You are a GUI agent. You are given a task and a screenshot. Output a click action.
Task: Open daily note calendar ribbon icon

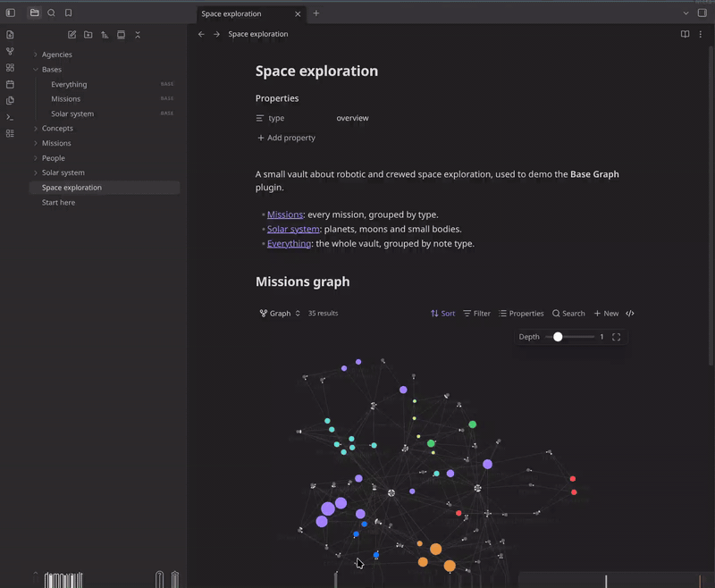(x=10, y=84)
